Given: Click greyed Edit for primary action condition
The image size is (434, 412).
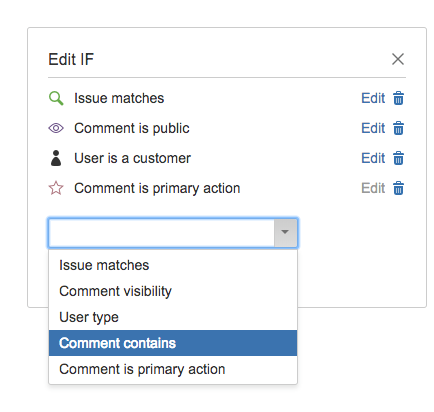Looking at the screenshot, I should (373, 188).
